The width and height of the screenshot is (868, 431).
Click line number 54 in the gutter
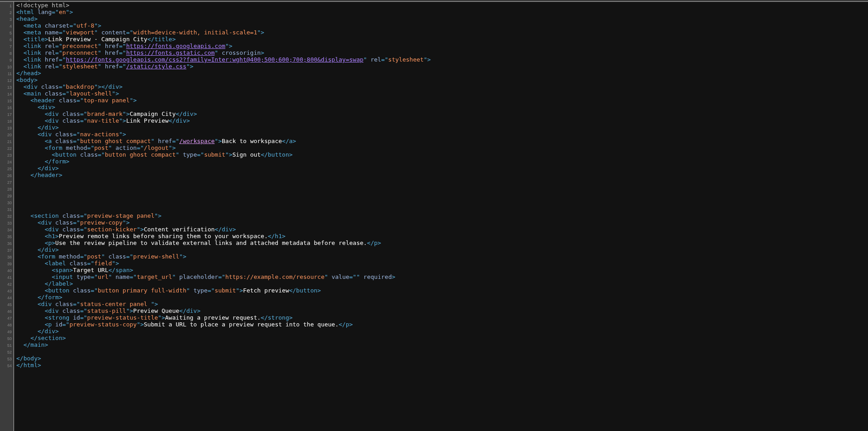pyautogui.click(x=10, y=366)
